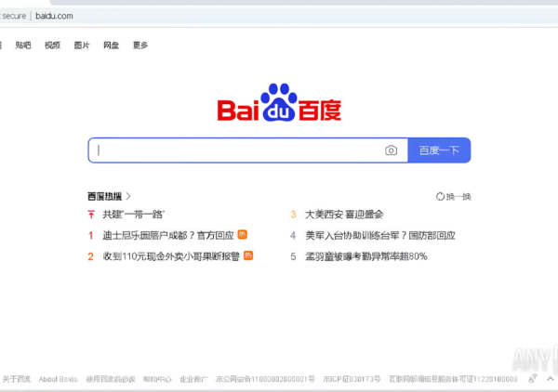Click the rank number 5 beside 孟羽童
558x392 pixels.
[293, 256]
